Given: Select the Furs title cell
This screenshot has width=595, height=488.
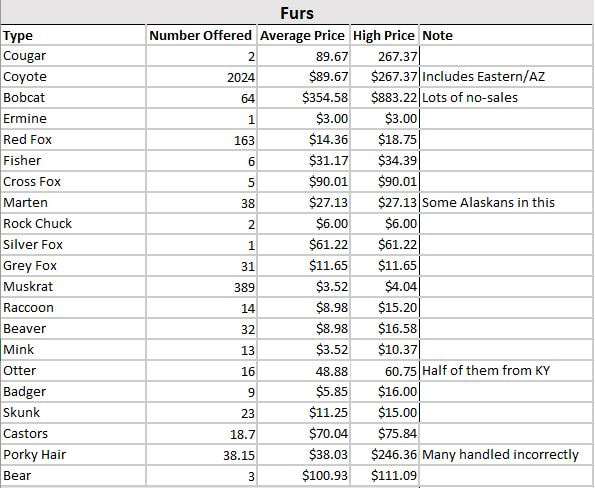Looking at the screenshot, I should click(x=297, y=13).
